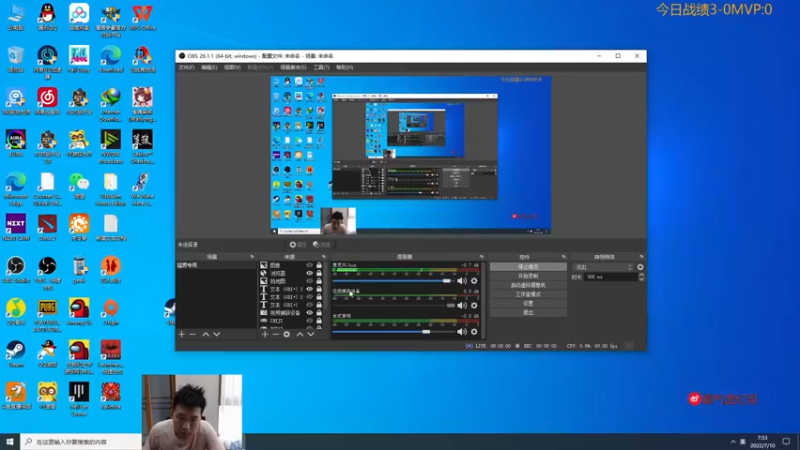The image size is (800, 450).
Task: Open the File menu in OBS
Action: point(186,67)
